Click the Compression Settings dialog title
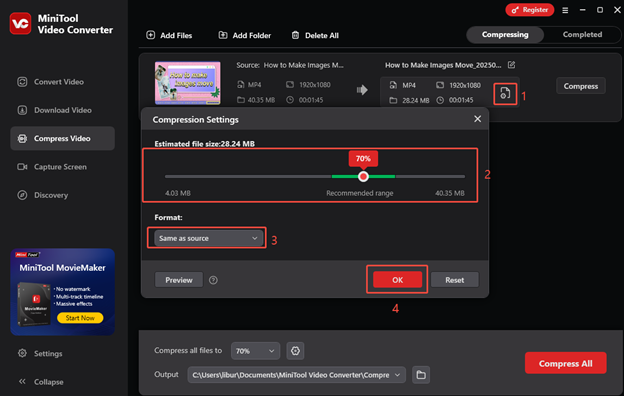The image size is (624, 396). tap(195, 119)
